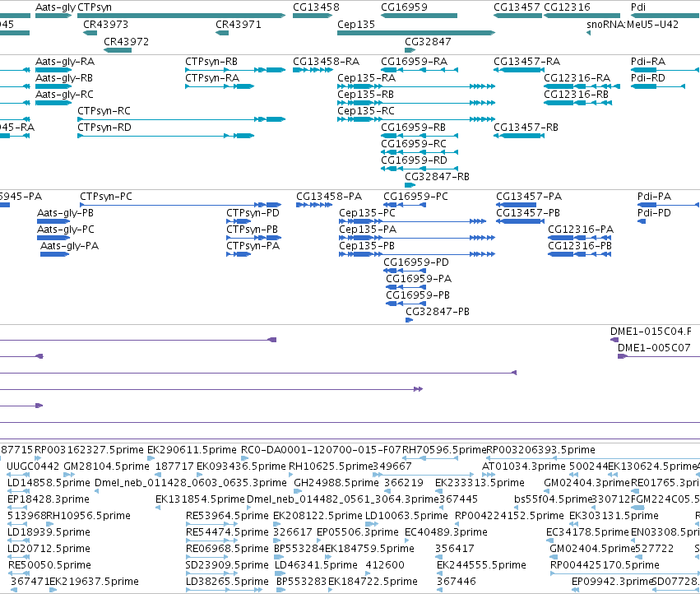Image resolution: width=700 pixels, height=594 pixels.
Task: Select transcript CG13457-RA
Action: coord(519,70)
